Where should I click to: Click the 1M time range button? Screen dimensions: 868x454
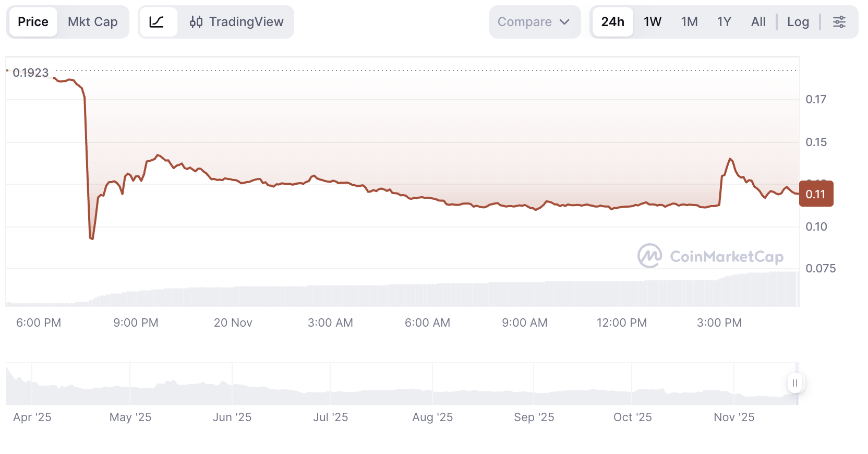click(689, 21)
